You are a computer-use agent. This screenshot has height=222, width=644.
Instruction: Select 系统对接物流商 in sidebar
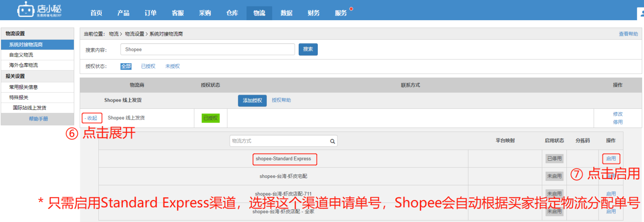click(37, 44)
